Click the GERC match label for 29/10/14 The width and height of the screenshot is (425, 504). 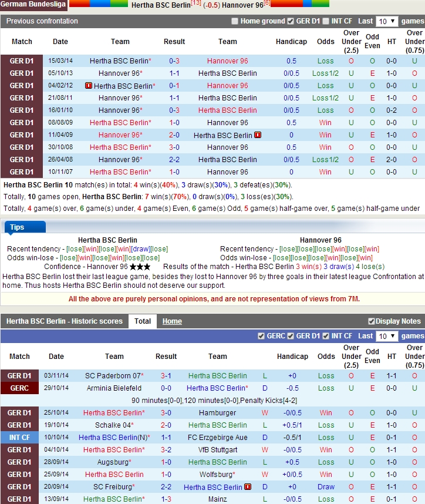click(19, 388)
